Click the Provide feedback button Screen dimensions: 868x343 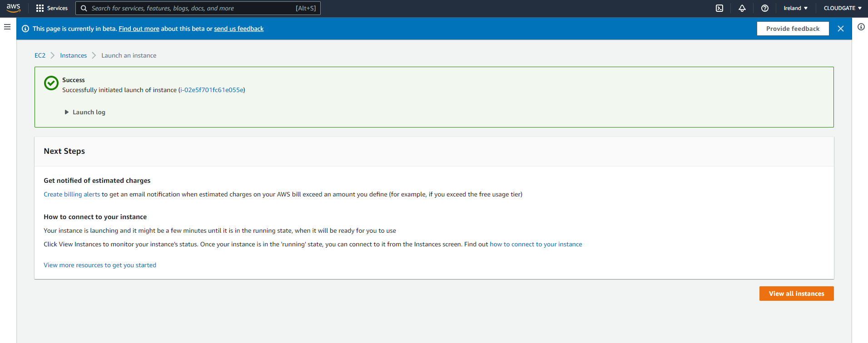point(793,29)
